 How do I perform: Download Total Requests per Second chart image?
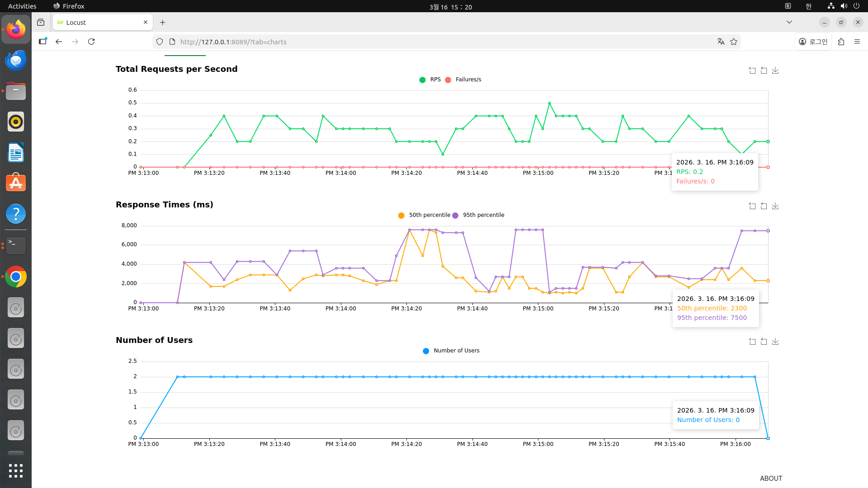click(x=775, y=70)
